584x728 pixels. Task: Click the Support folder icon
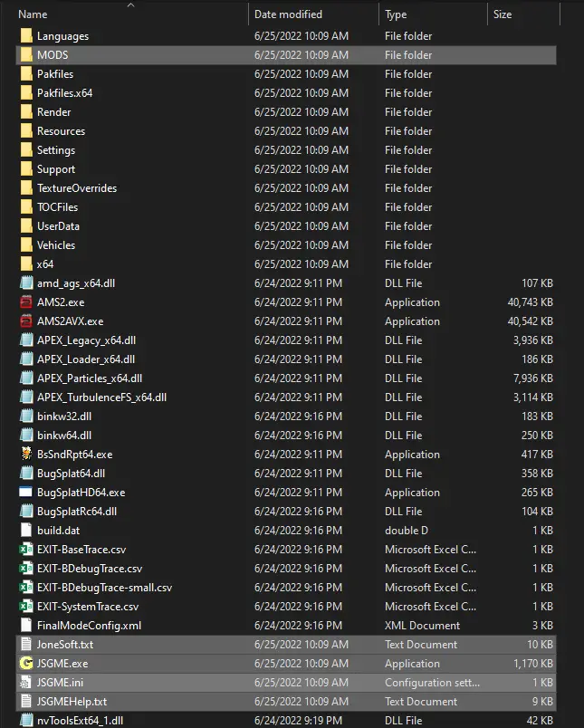pyautogui.click(x=26, y=169)
